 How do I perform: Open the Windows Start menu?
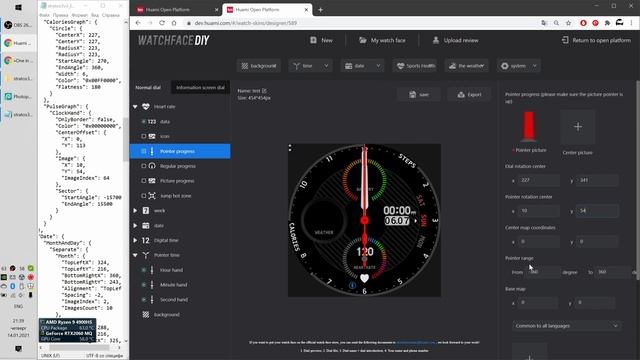(18, 8)
